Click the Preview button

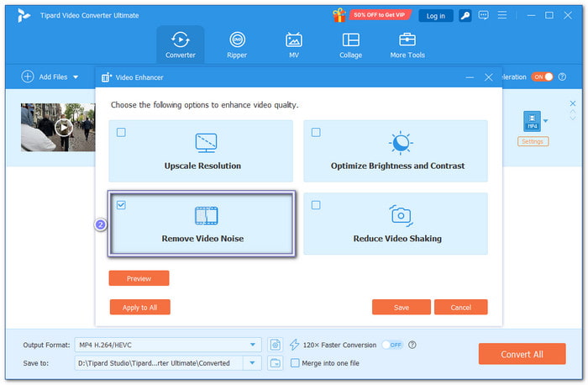pyautogui.click(x=139, y=278)
